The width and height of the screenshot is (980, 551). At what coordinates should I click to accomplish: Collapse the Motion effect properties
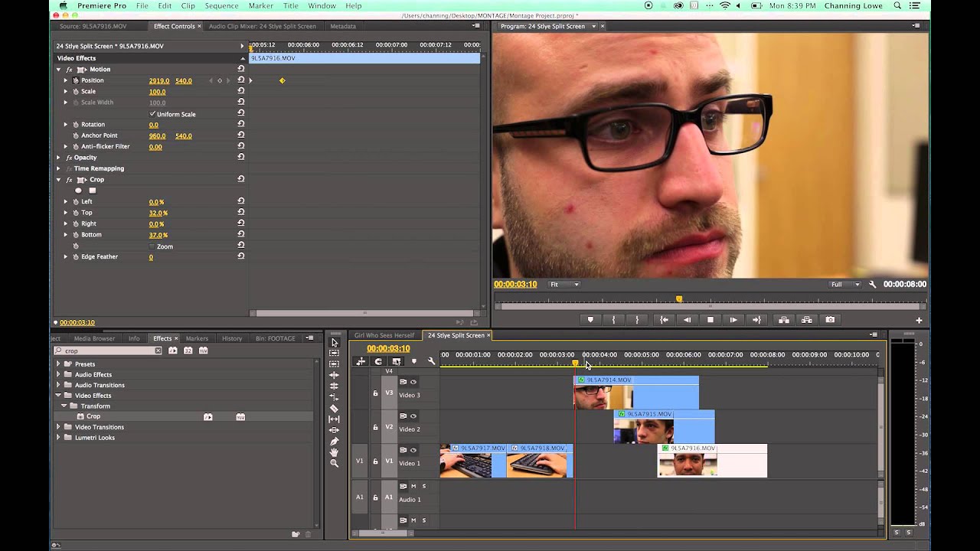point(58,70)
